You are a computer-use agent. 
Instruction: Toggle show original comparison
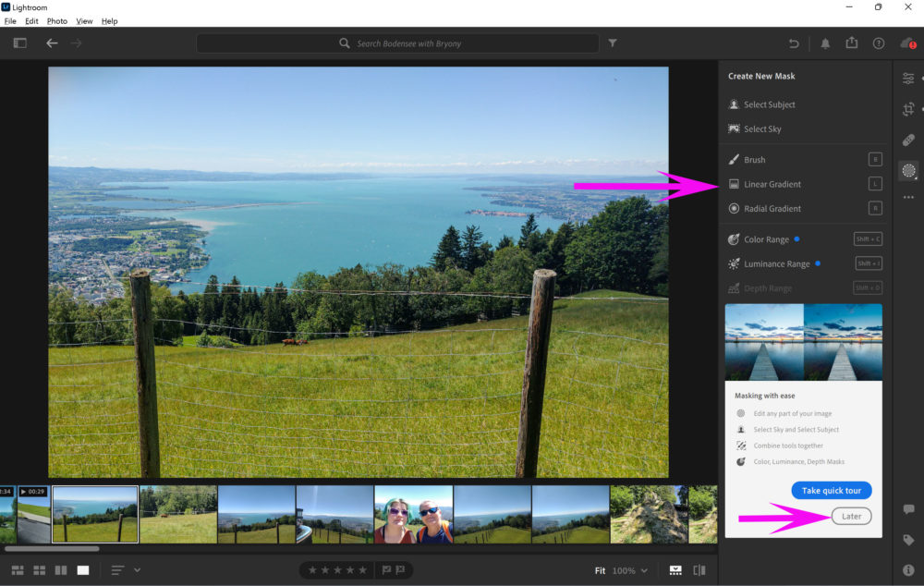click(x=699, y=570)
